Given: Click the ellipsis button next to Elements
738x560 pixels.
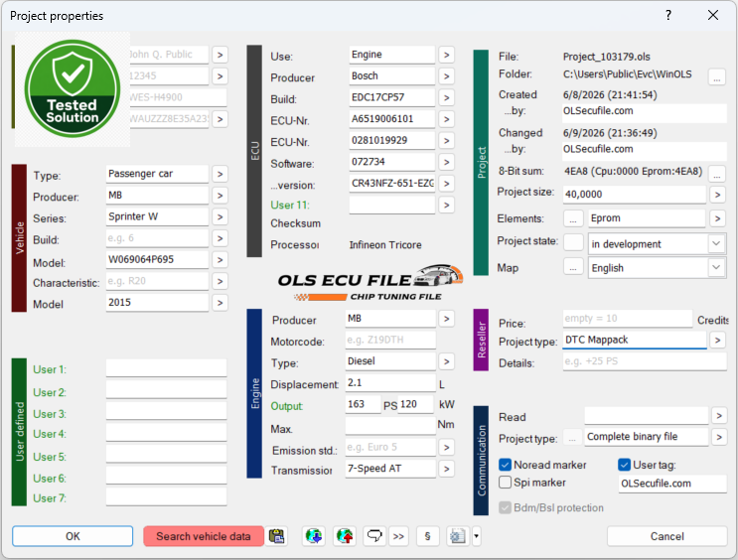Looking at the screenshot, I should click(573, 218).
